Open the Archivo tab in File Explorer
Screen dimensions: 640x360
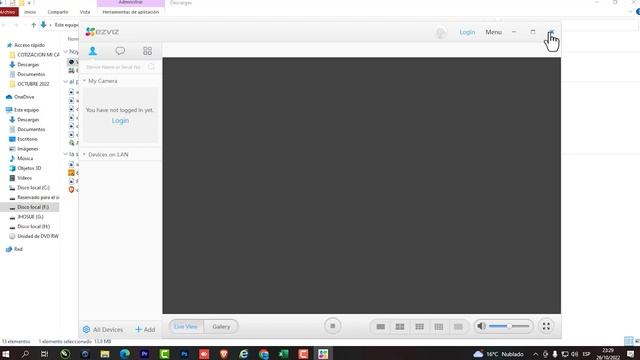(8, 12)
